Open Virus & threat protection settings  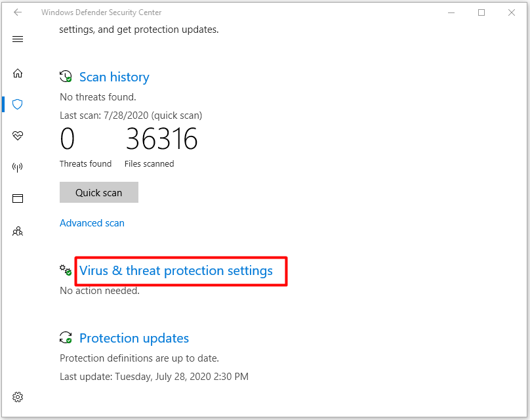(176, 271)
